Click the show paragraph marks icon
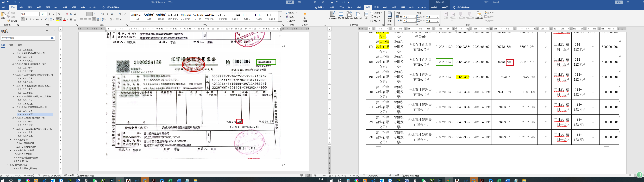644x182 pixels. tap(125, 14)
